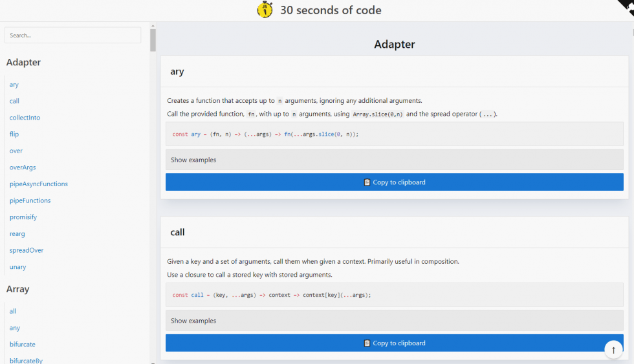Viewport: 634px width, 364px height.
Task: Go to promisify snippet
Action: [23, 217]
